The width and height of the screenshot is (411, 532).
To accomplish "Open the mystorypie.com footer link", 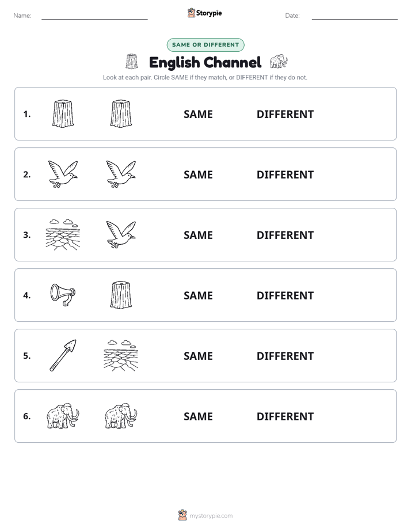I will 211,516.
